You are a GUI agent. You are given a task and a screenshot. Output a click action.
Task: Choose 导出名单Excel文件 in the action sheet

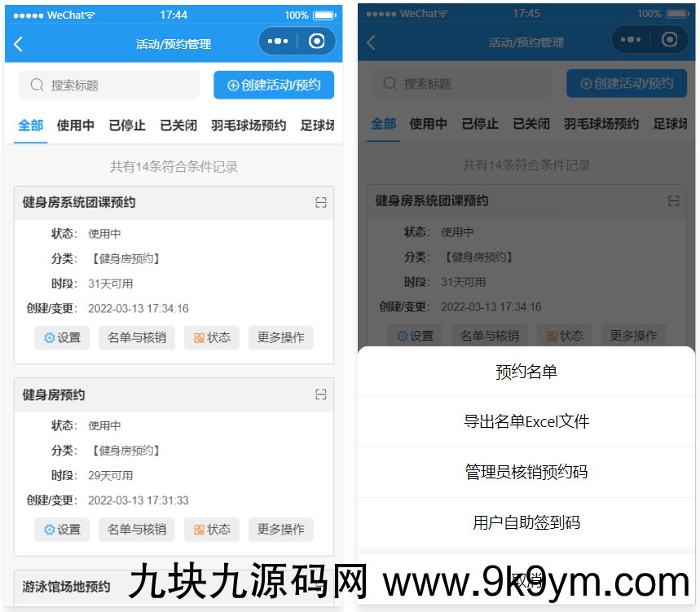pos(526,422)
